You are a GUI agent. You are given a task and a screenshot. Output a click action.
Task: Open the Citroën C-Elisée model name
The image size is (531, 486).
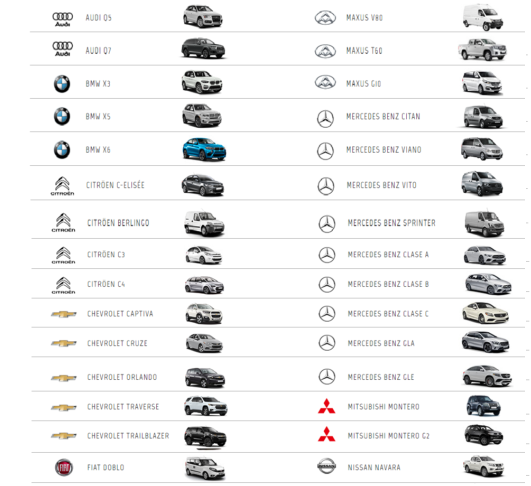(115, 185)
